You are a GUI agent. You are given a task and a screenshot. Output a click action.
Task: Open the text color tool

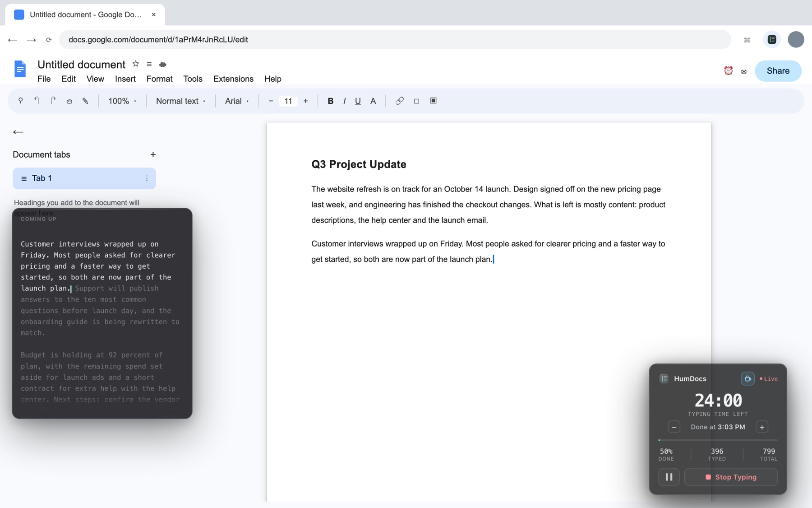373,101
